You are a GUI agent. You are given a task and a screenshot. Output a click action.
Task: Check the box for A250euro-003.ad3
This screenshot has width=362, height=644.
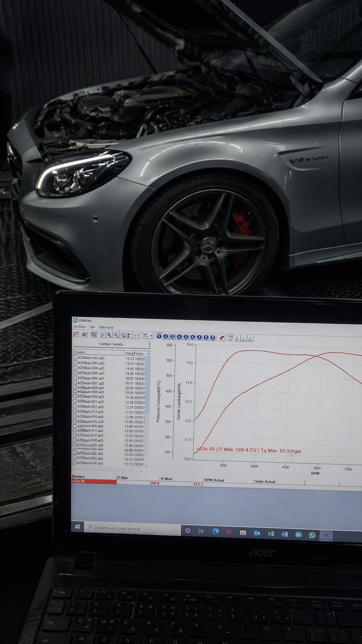click(75, 363)
